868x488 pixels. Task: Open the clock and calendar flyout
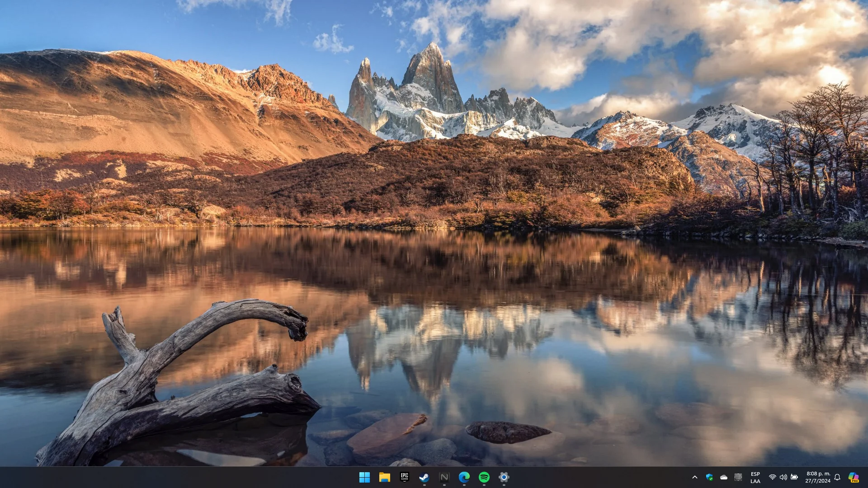coord(818,477)
